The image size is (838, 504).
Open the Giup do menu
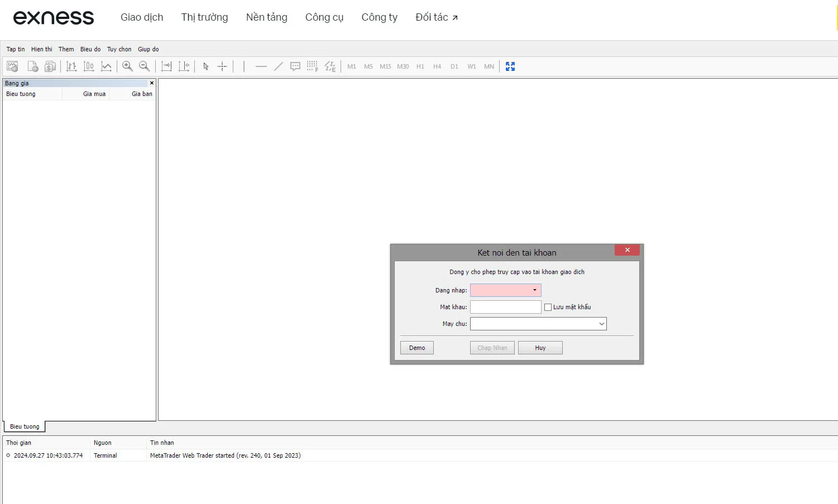tap(149, 49)
